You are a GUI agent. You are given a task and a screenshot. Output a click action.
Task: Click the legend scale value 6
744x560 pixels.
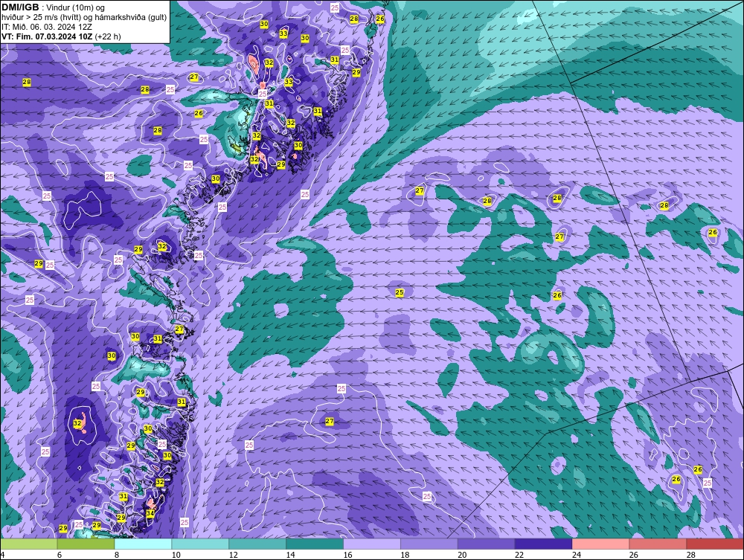click(60, 555)
